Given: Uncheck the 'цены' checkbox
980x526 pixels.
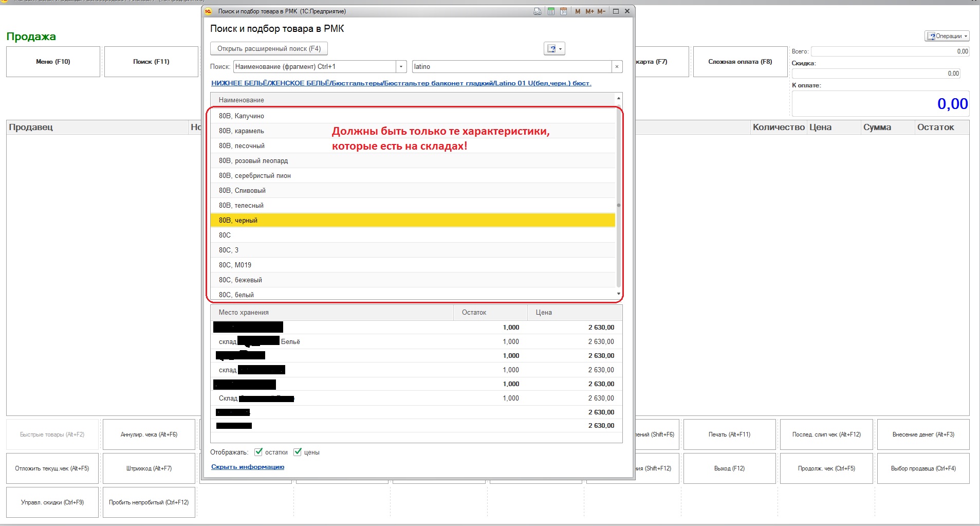Looking at the screenshot, I should (x=298, y=452).
